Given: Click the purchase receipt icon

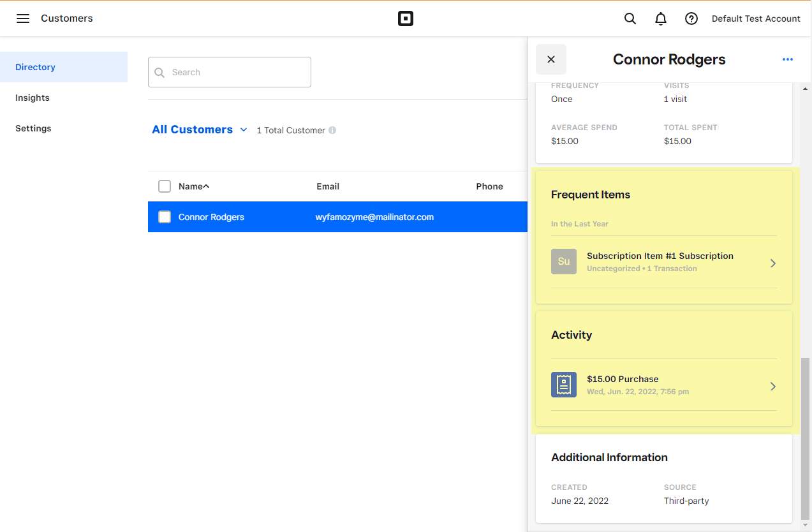Looking at the screenshot, I should [x=564, y=385].
